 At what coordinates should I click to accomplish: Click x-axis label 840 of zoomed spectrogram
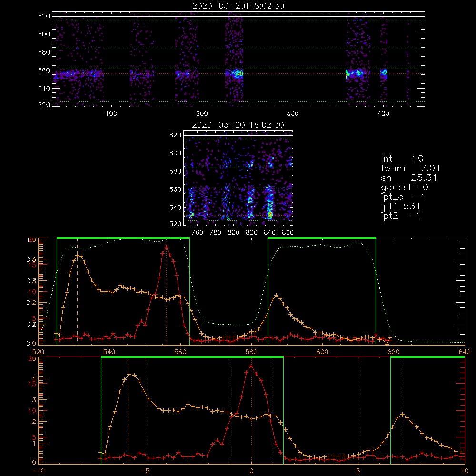(x=269, y=233)
